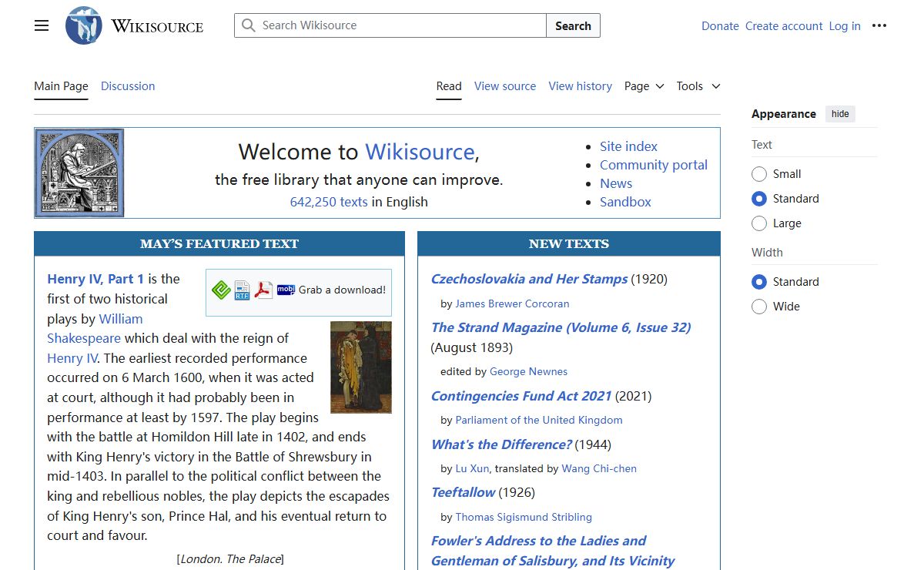Open the Henry IV king link
Screen dimensions: 924x570
click(72, 358)
